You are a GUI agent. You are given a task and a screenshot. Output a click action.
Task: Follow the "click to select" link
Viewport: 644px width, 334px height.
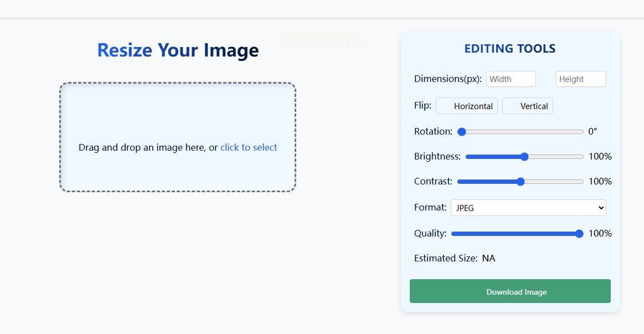(x=249, y=147)
